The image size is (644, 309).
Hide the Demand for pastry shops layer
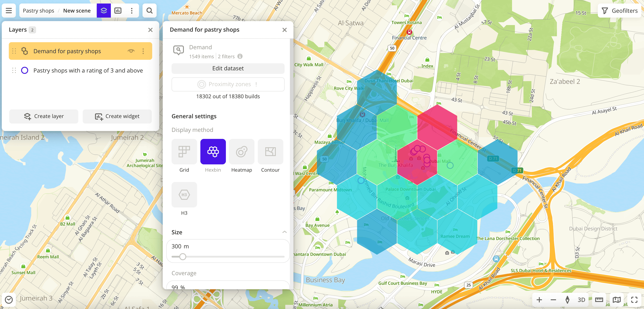coord(131,51)
